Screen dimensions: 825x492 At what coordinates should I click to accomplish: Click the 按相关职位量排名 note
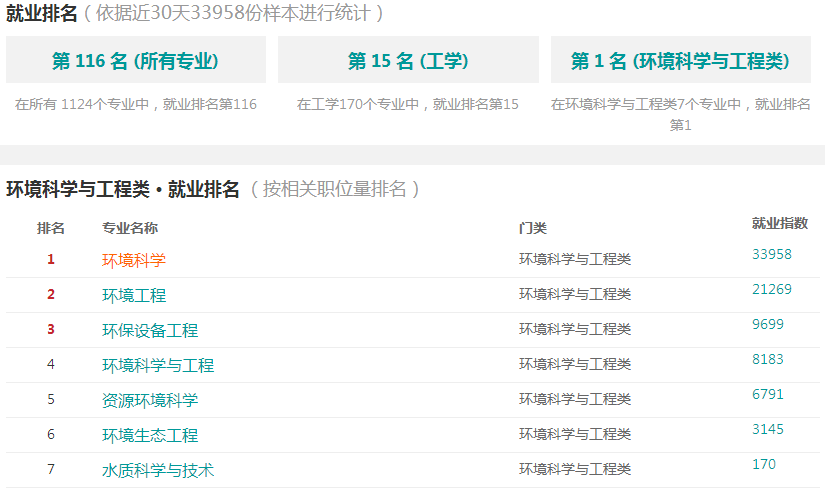[335, 189]
